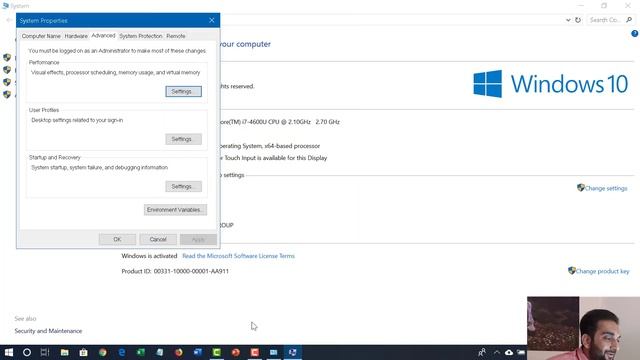Launch Microsoft Edge from the taskbar
Screen dimensions: 640x360
122,352
